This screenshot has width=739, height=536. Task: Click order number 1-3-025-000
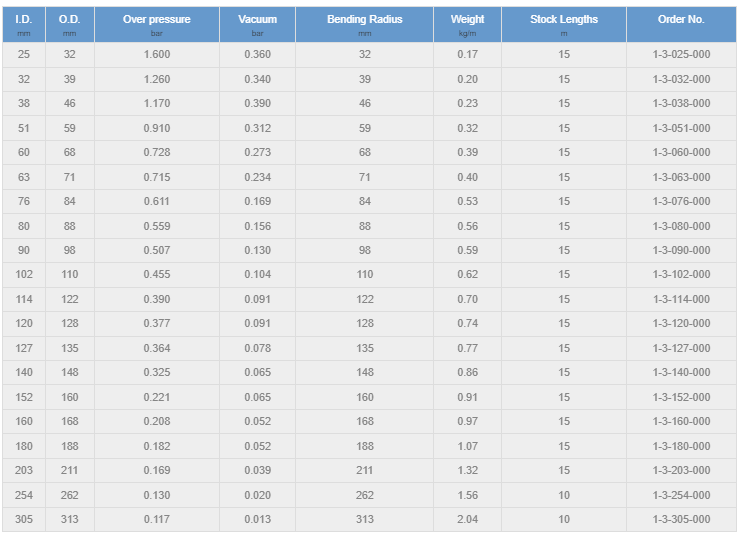(681, 54)
